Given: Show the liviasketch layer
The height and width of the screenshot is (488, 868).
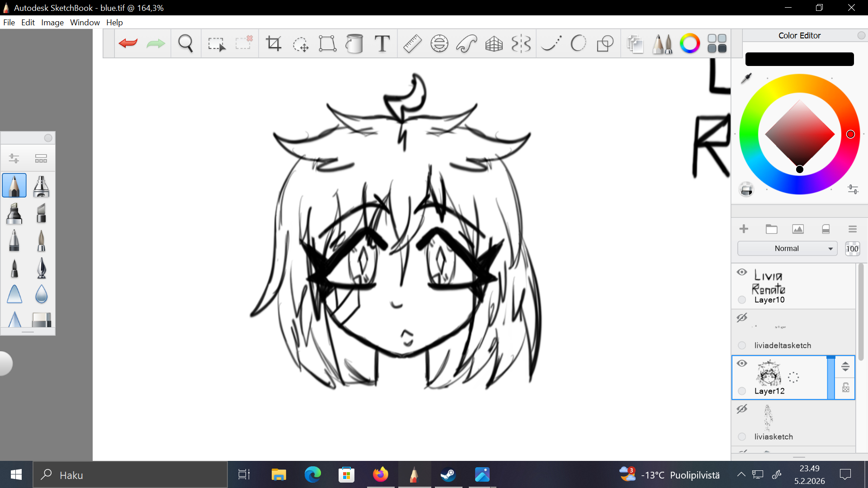Looking at the screenshot, I should [x=742, y=409].
